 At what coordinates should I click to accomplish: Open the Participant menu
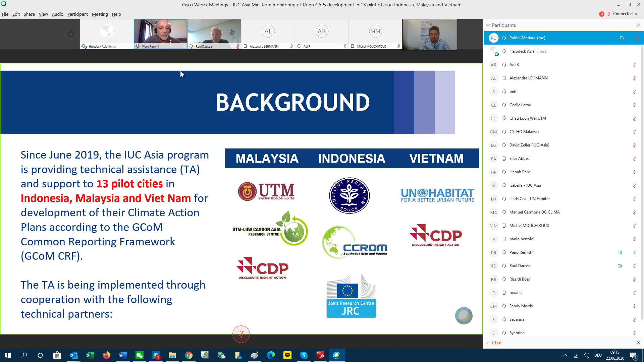click(77, 14)
